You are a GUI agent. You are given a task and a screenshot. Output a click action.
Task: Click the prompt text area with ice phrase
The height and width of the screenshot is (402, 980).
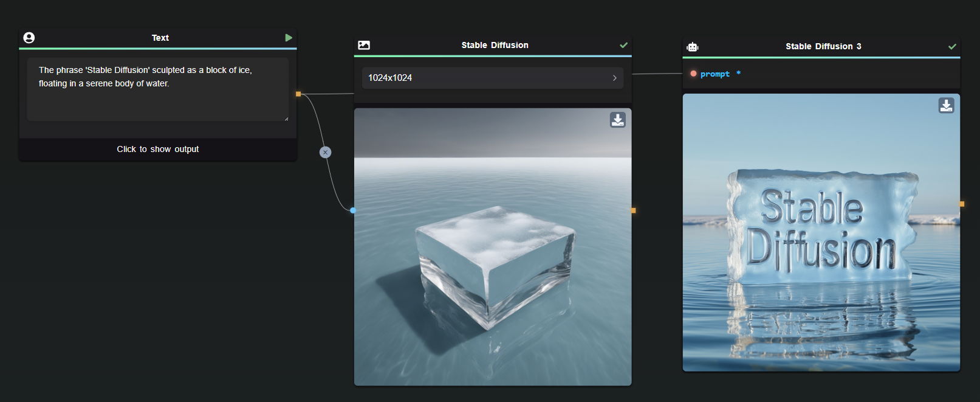158,89
